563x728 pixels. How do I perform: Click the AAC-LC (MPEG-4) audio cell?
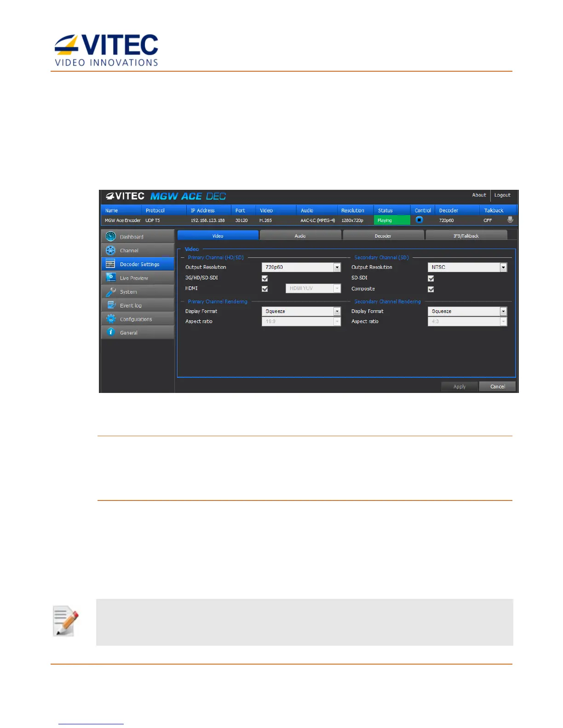click(317, 220)
